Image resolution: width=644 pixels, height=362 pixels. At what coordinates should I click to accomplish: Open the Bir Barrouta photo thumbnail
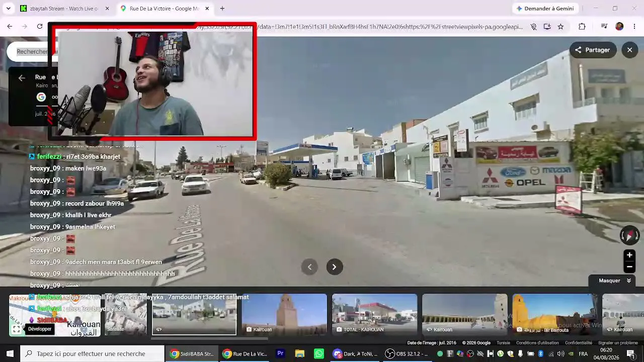point(554,315)
